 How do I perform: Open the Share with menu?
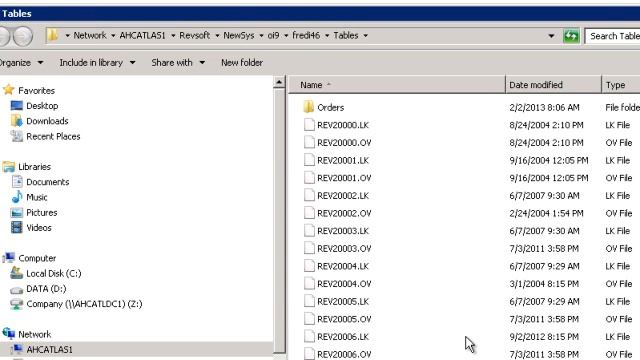[x=178, y=63]
